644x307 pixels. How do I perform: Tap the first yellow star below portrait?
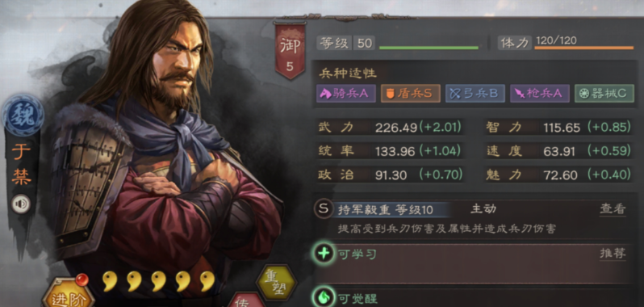[110, 281]
